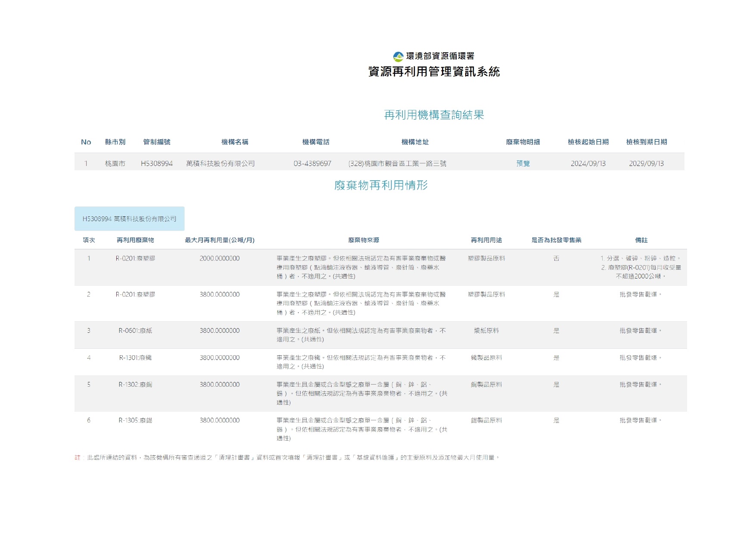Viewport: 756px width, 535px height.
Task: Click the 管制編號 column header
Action: [157, 142]
